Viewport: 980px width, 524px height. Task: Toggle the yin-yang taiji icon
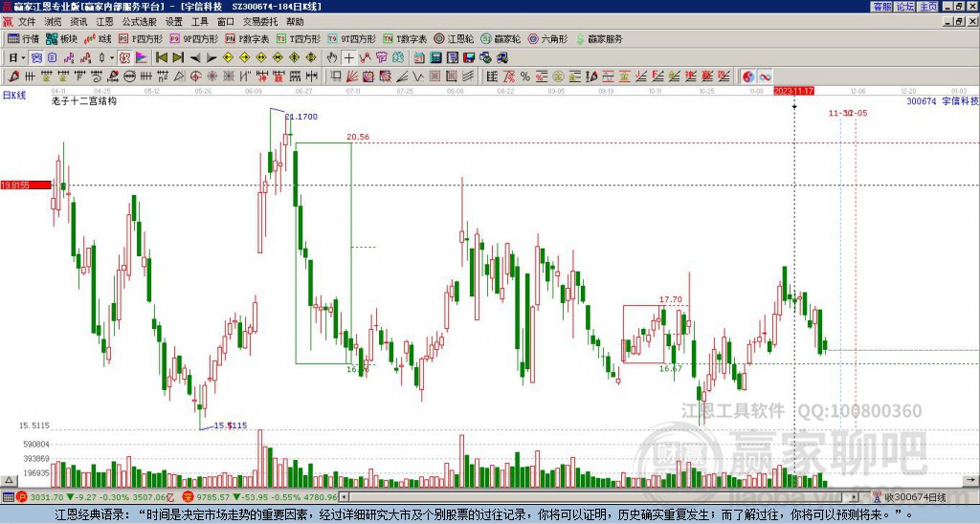click(748, 76)
